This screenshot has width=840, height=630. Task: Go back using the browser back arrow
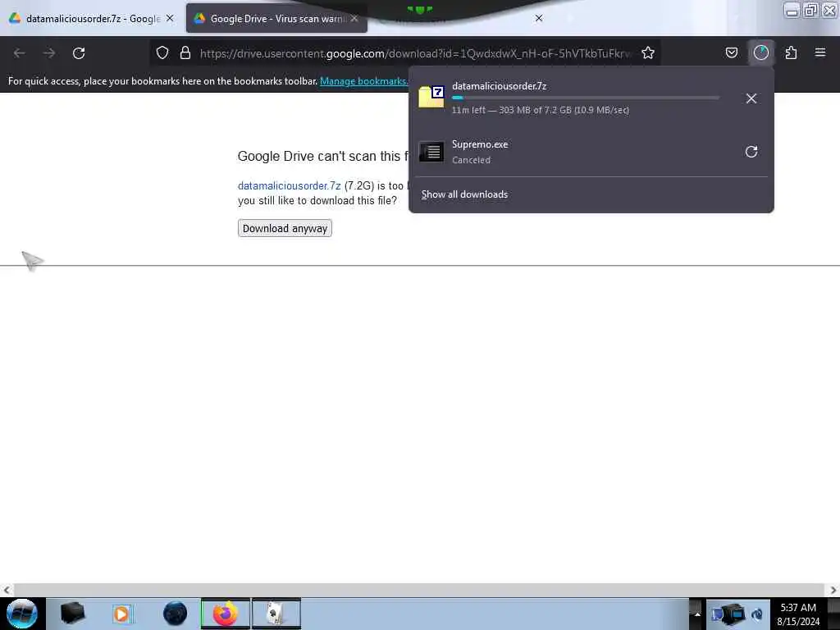[20, 53]
